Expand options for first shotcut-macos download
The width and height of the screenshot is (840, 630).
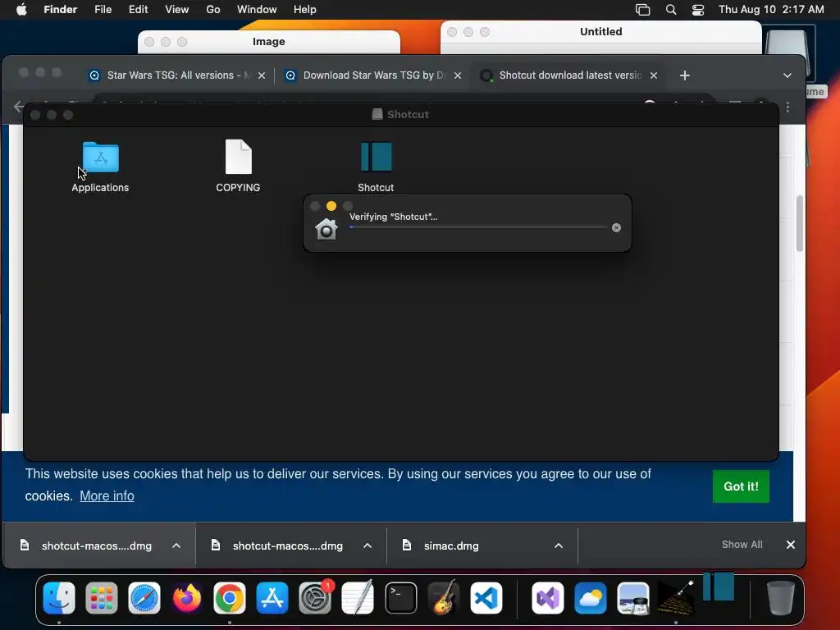click(x=176, y=546)
